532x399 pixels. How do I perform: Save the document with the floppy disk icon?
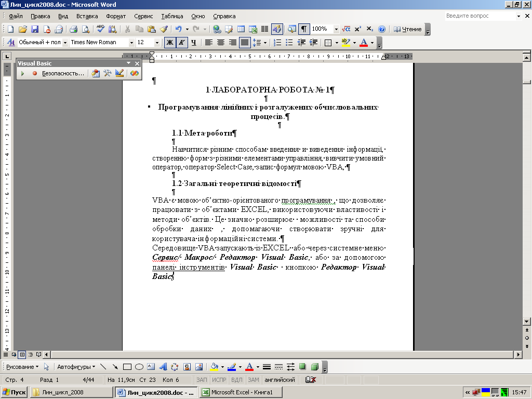pos(35,30)
